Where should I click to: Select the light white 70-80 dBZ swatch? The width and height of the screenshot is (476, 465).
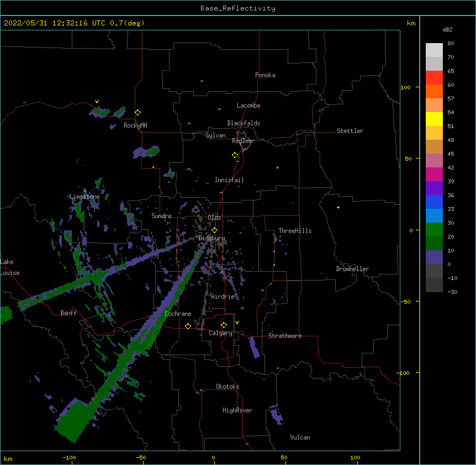tap(434, 50)
